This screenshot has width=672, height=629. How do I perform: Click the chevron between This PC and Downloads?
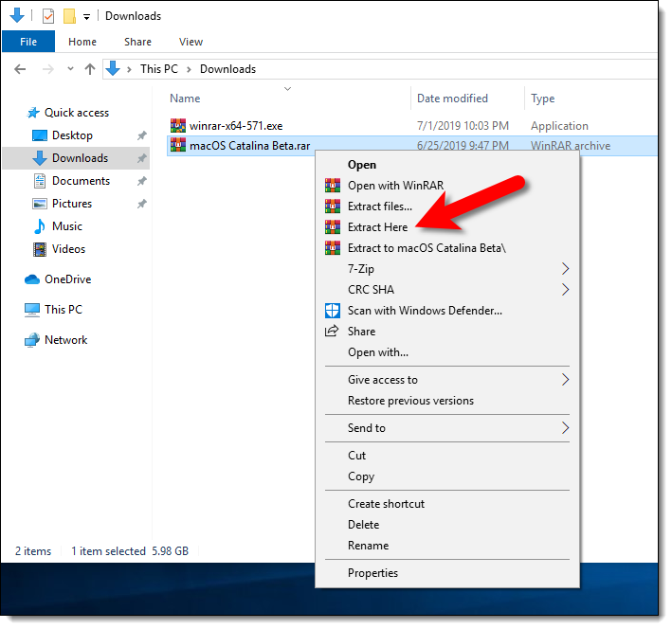tap(189, 69)
